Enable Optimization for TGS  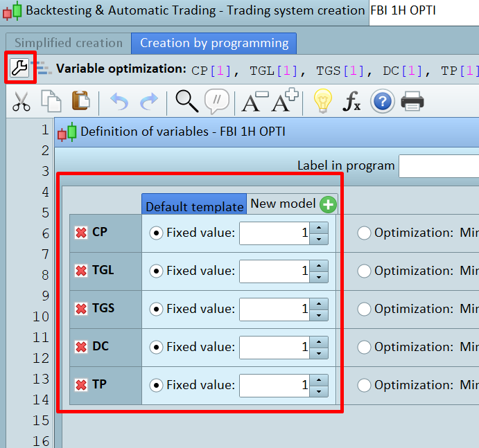pyautogui.click(x=364, y=309)
